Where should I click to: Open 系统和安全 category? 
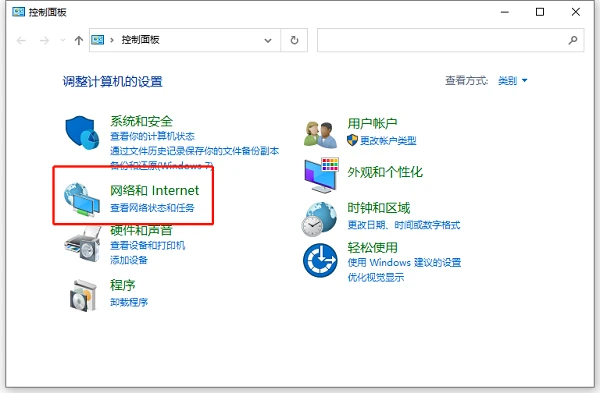tap(142, 121)
